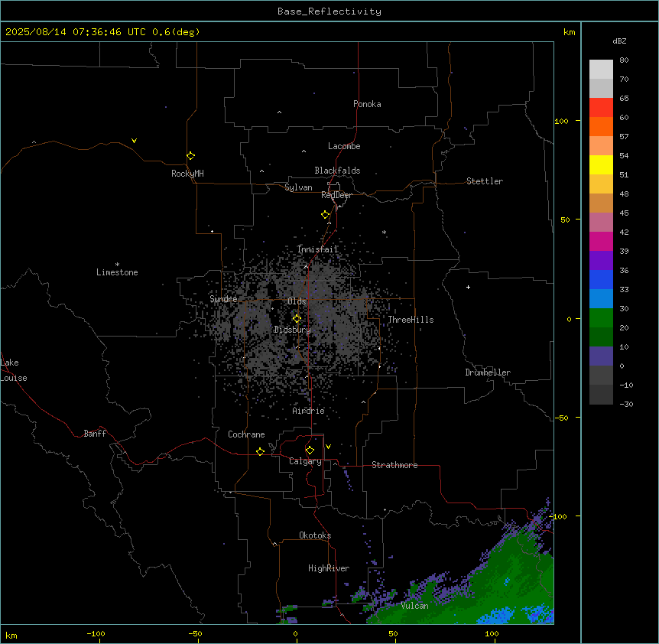Click the 80 value on dBZ scale
659x644 pixels.
(x=624, y=60)
